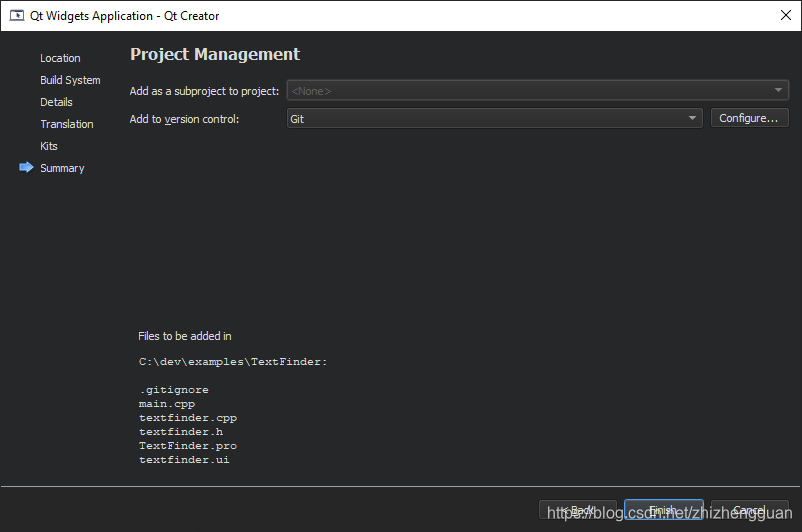The image size is (802, 532).
Task: Select the Translation wizard step
Action: [67, 124]
